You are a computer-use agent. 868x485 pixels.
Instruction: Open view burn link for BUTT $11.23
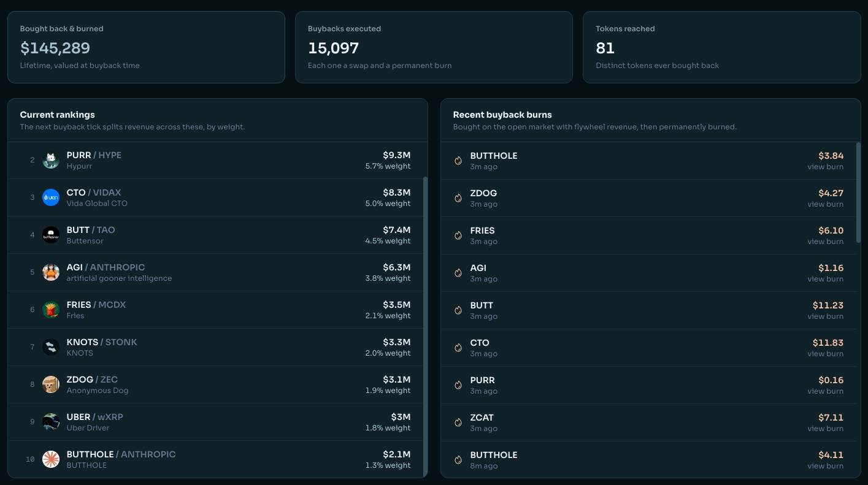(x=825, y=316)
